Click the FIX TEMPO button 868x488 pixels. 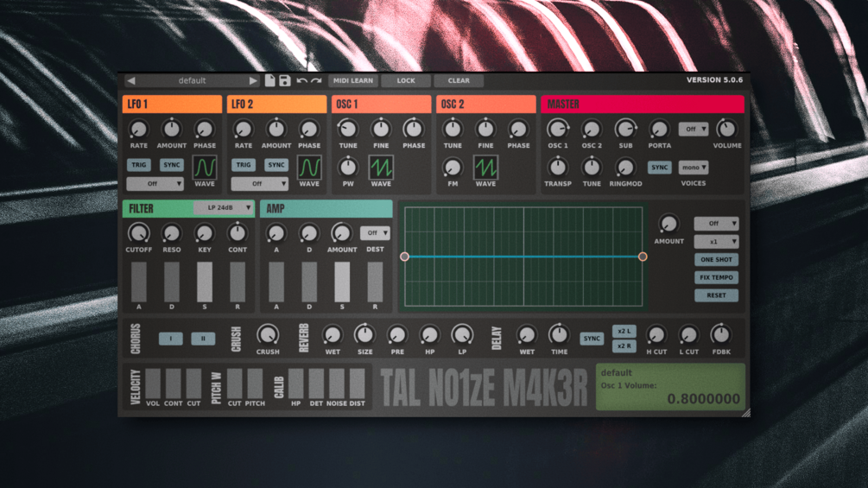pyautogui.click(x=716, y=277)
